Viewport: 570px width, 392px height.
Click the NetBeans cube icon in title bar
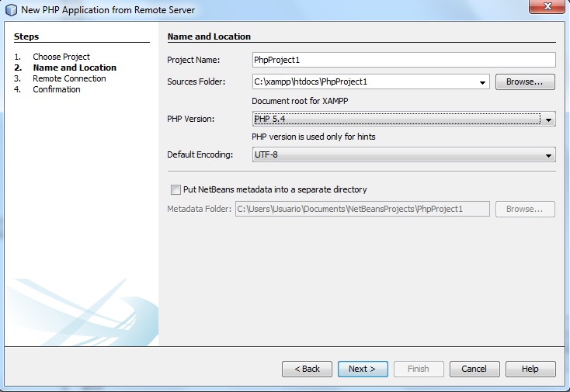(11, 10)
